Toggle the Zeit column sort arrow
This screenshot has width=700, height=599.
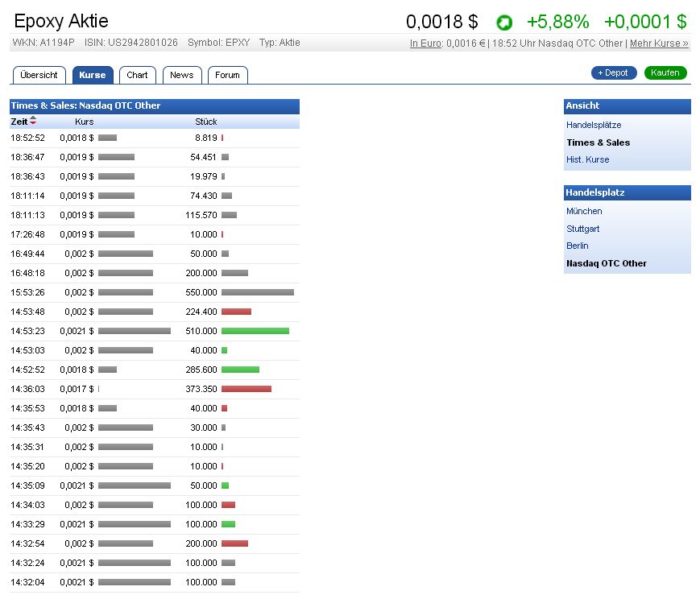pos(33,122)
